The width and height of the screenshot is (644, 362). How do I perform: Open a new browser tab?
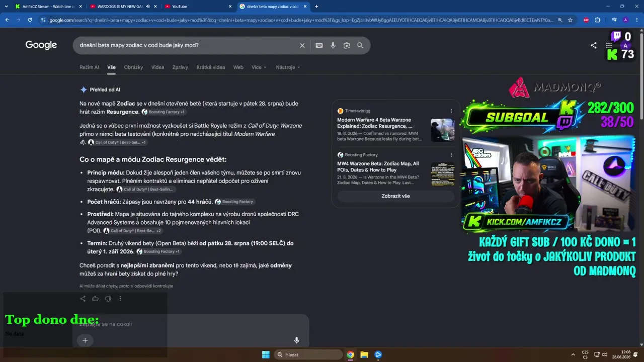(316, 7)
